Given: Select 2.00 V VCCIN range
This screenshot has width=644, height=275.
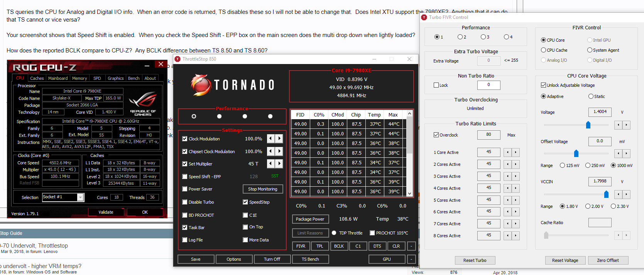Looking at the screenshot, I should click(588, 206).
